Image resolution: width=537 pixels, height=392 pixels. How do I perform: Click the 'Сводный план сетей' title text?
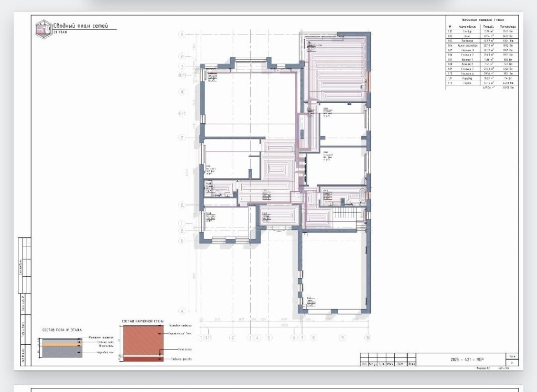click(81, 26)
